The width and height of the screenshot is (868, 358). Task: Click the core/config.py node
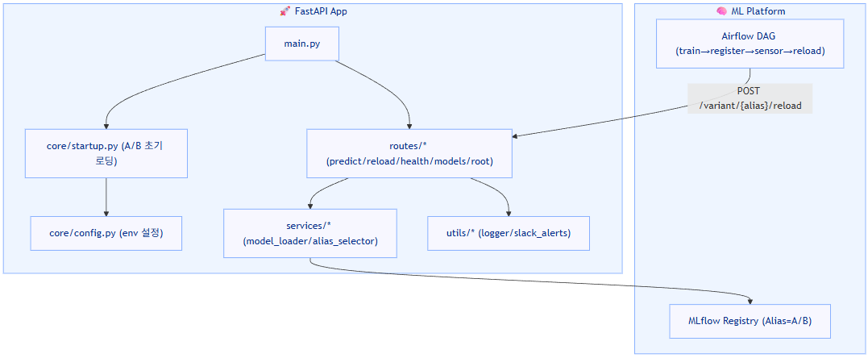tap(106, 233)
